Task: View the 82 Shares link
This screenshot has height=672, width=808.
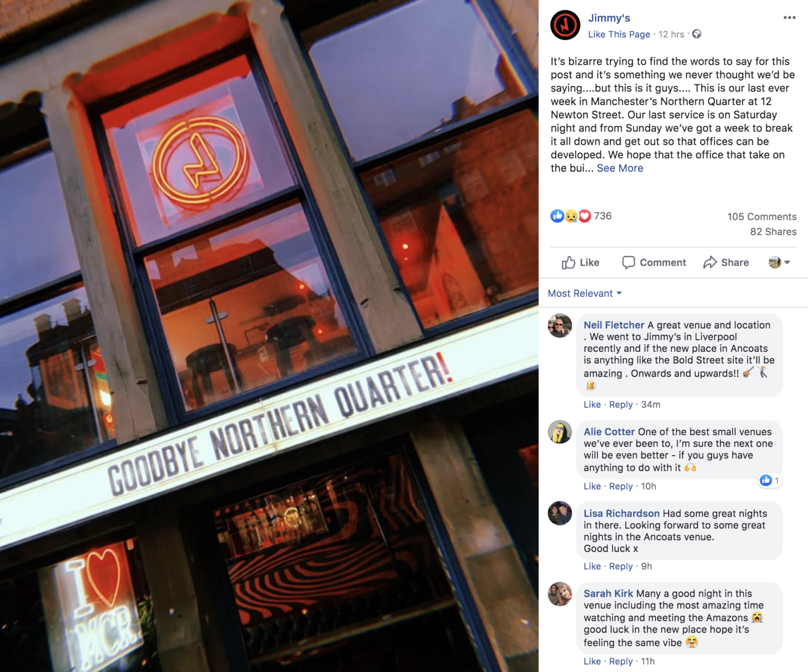Action: (x=773, y=232)
